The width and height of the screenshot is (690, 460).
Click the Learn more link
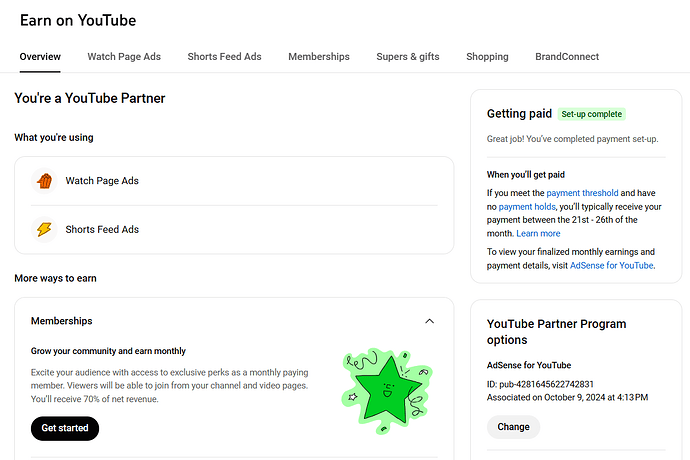(x=538, y=234)
